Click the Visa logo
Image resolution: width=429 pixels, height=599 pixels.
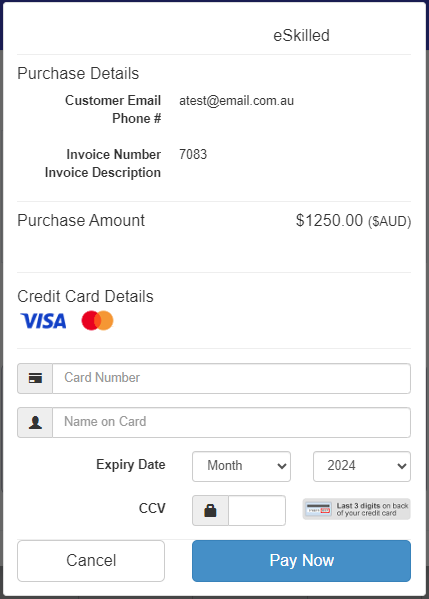[43, 321]
